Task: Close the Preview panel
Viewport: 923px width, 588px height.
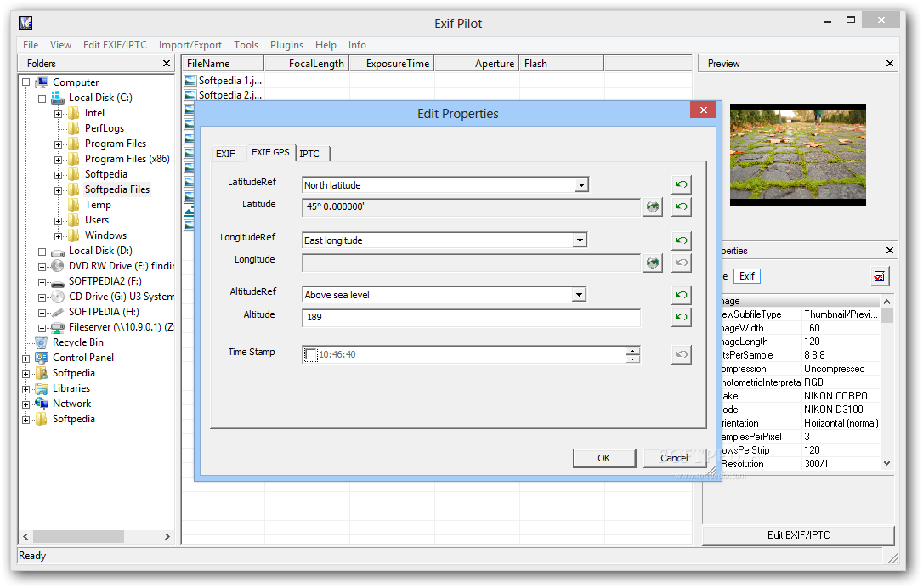Action: (890, 64)
